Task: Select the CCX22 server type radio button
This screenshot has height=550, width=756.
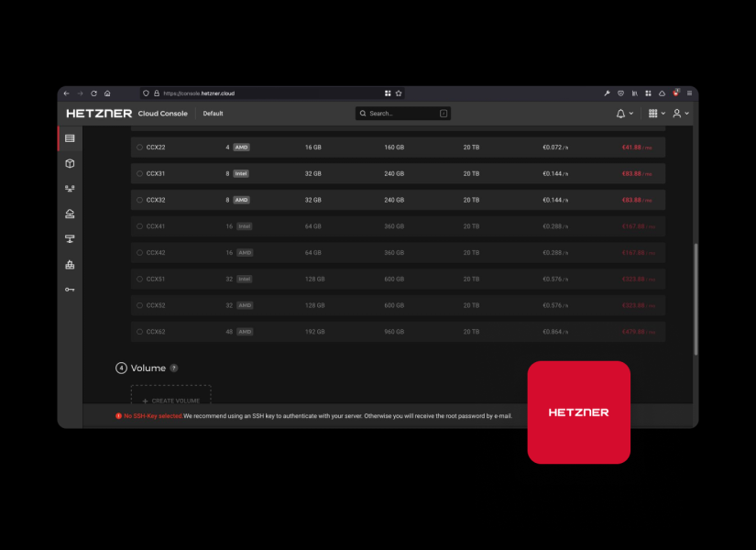Action: click(139, 147)
